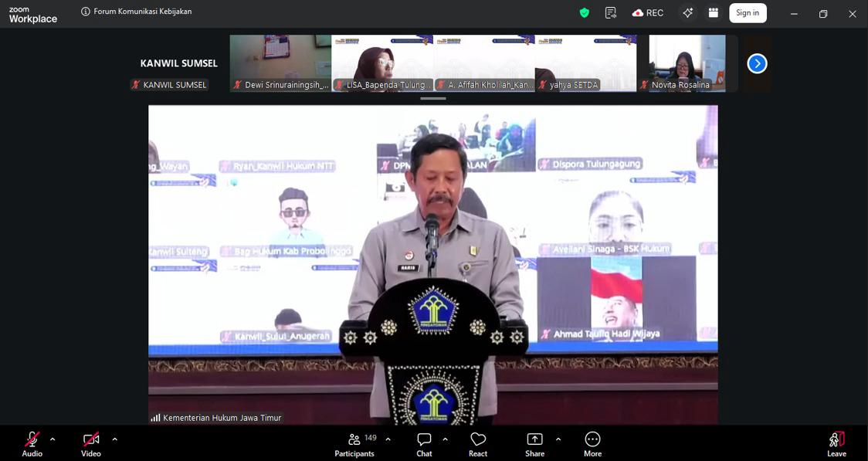Unmute the microphone

point(31,440)
